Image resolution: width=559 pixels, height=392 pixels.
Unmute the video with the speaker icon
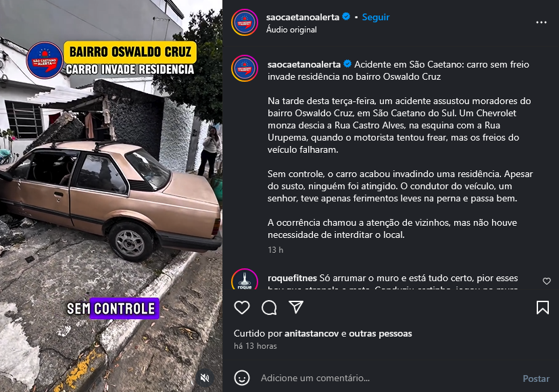205,378
